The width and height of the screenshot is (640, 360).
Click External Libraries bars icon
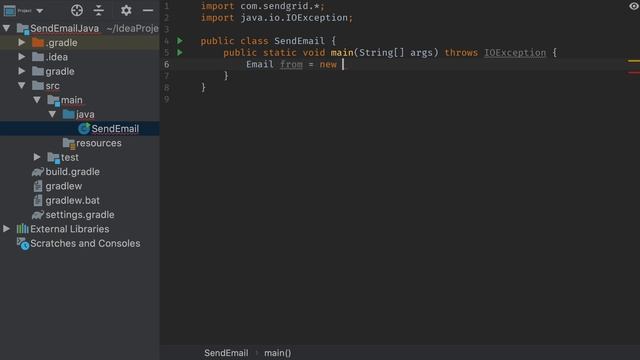tap(22, 229)
